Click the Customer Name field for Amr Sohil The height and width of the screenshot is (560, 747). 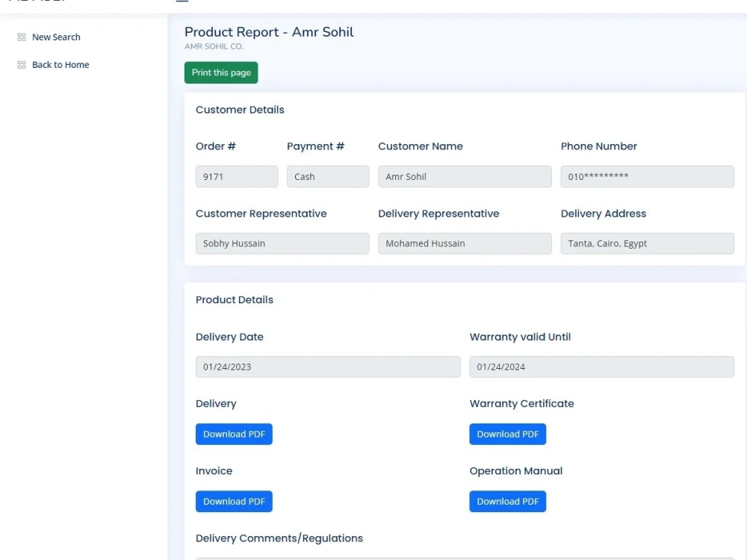465,176
